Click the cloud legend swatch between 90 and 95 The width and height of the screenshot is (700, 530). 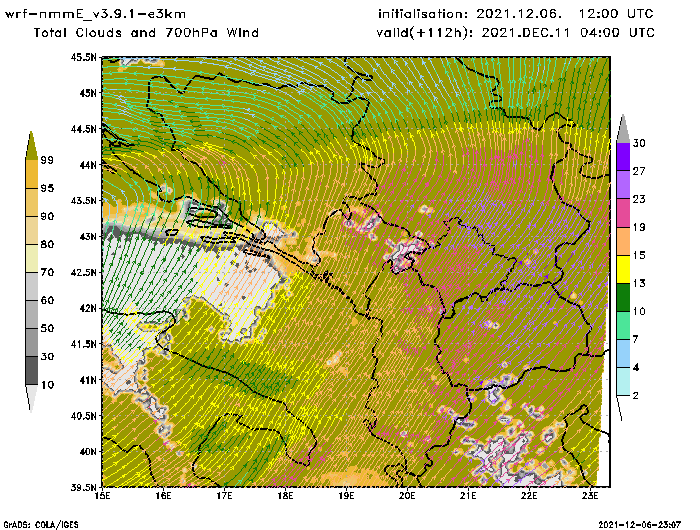point(32,202)
